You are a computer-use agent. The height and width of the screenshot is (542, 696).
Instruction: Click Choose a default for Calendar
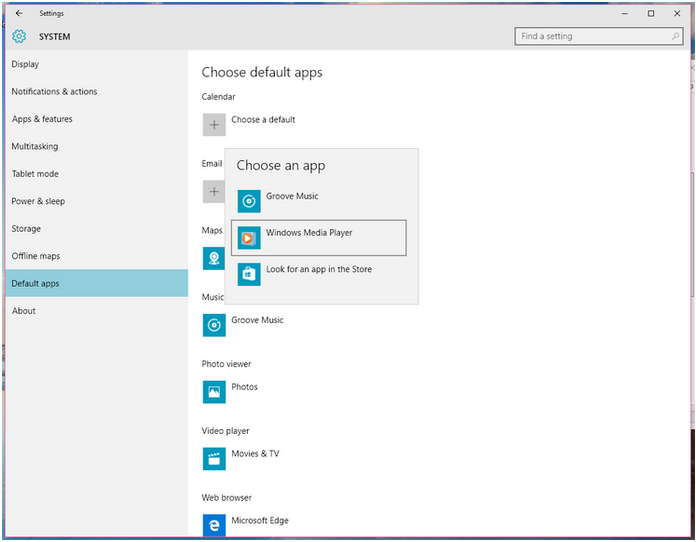pos(263,119)
